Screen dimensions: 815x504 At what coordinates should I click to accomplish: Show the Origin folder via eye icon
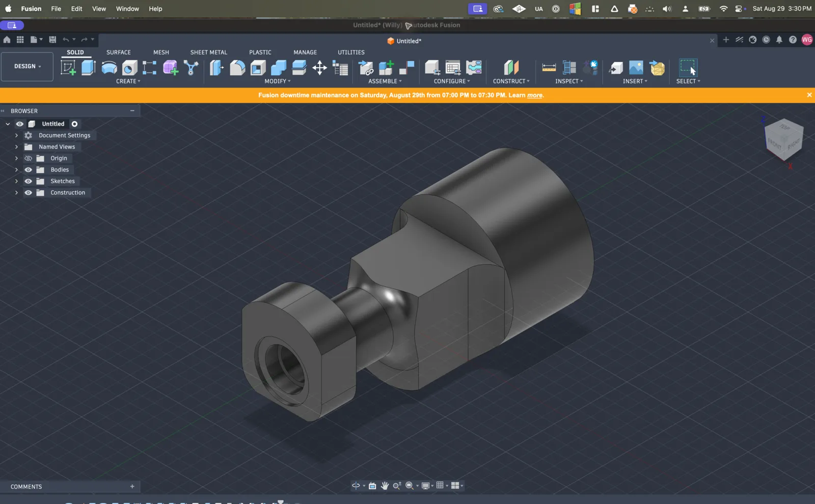[29, 158]
